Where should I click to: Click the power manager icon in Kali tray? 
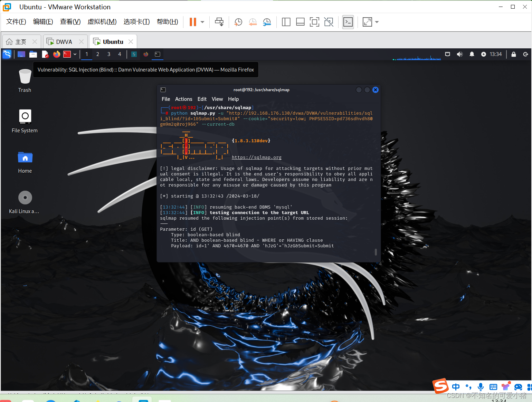484,54
